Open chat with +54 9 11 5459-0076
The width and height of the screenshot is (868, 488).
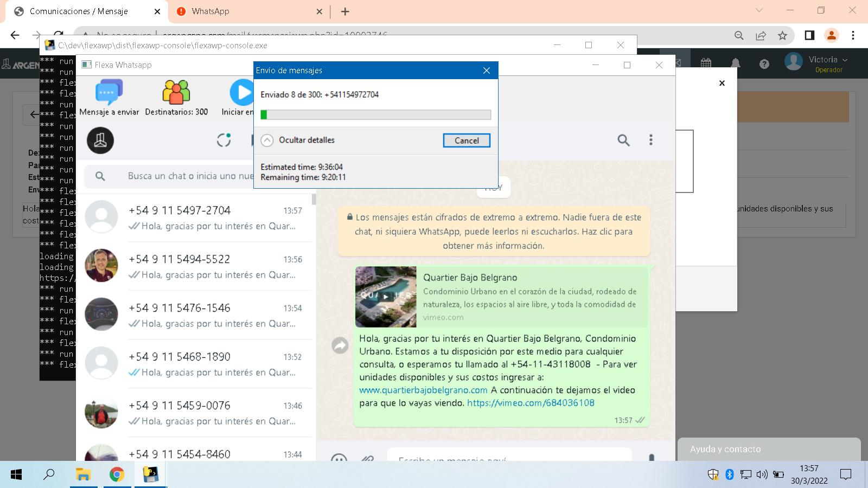click(195, 413)
